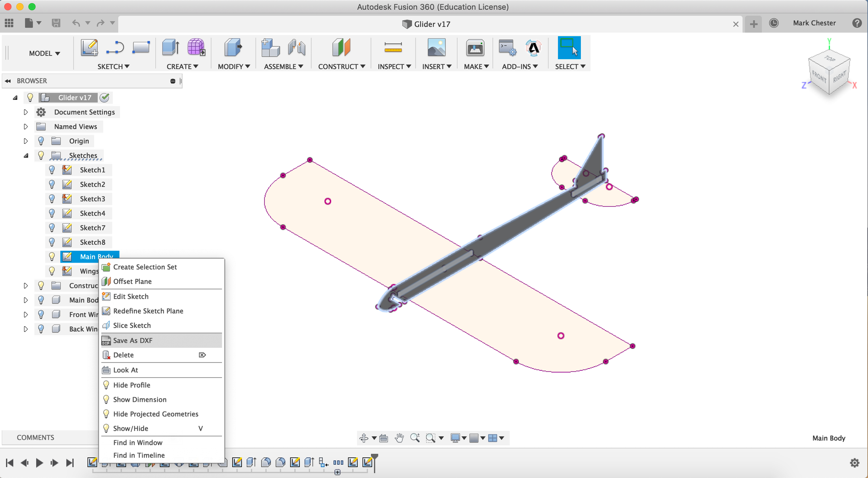Toggle the Origin folder visibility
The width and height of the screenshot is (868, 478).
[41, 141]
